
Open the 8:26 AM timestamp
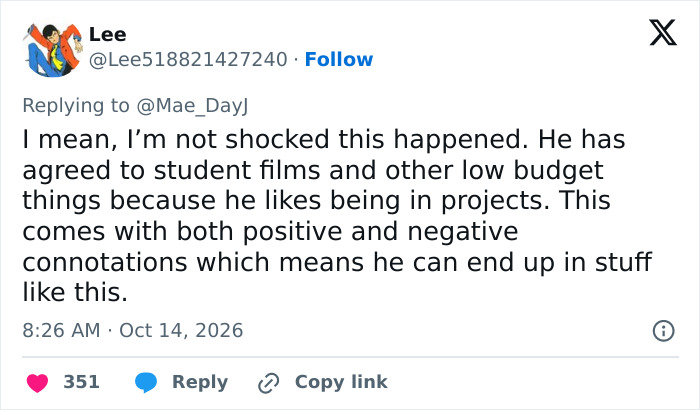[x=61, y=331]
